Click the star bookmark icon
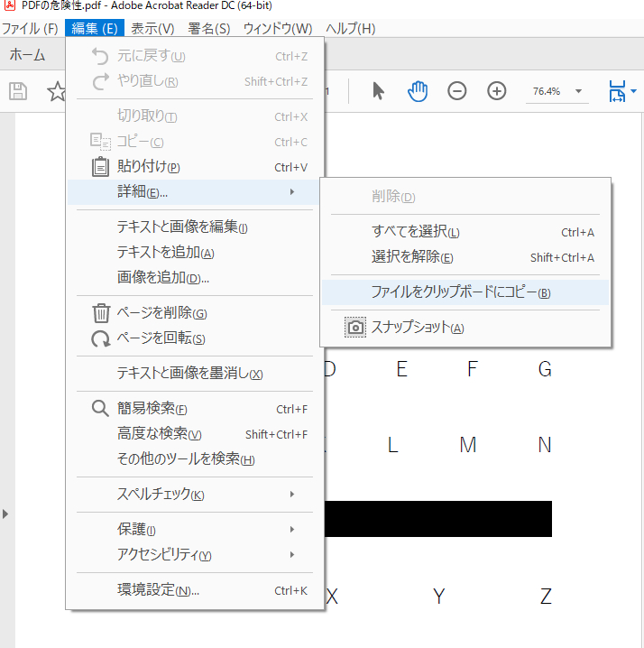 tap(56, 91)
